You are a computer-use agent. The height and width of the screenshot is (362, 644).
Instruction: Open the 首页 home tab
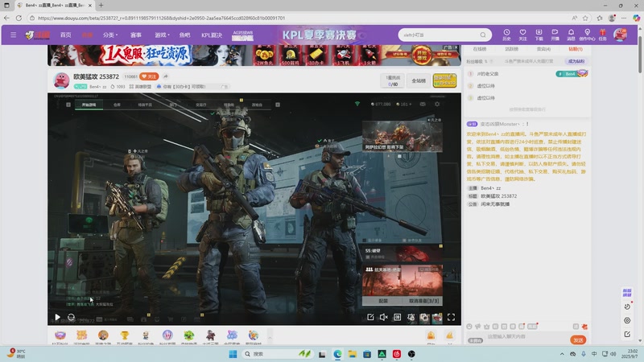point(66,35)
